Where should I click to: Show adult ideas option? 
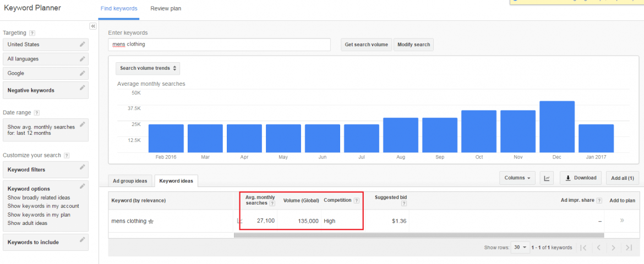click(28, 223)
